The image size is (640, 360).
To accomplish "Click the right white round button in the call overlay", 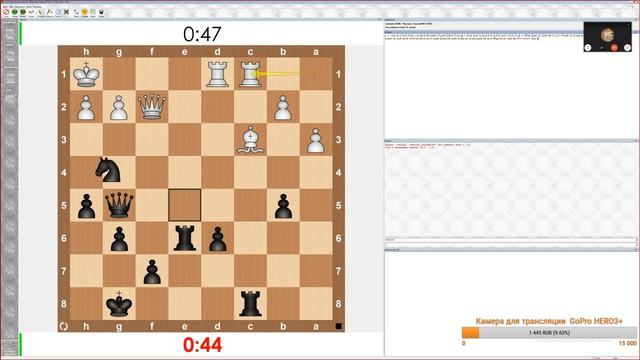I will click(x=627, y=48).
